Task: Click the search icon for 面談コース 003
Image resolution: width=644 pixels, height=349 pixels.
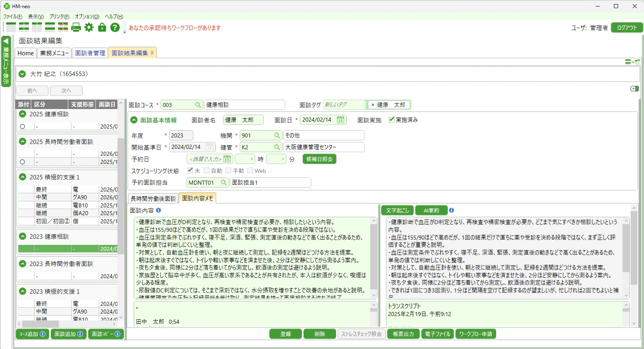Action: [198, 105]
